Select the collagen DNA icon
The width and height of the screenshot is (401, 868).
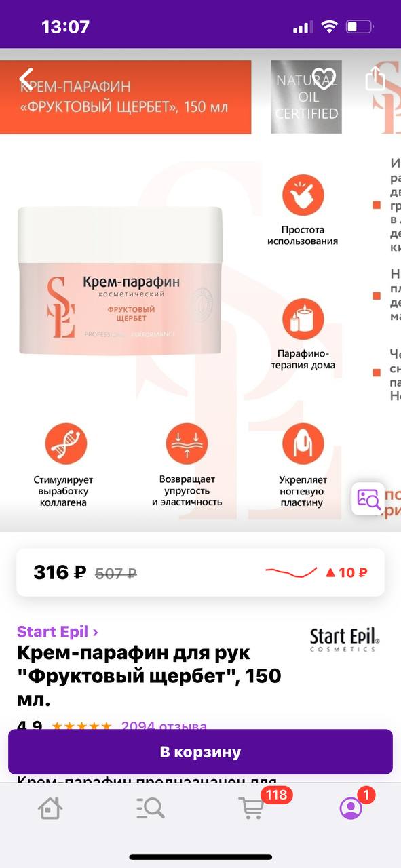click(x=66, y=443)
